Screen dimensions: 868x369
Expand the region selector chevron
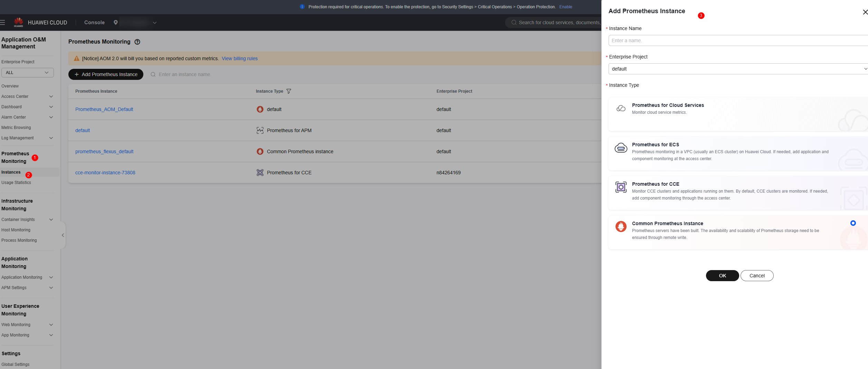[x=155, y=23]
